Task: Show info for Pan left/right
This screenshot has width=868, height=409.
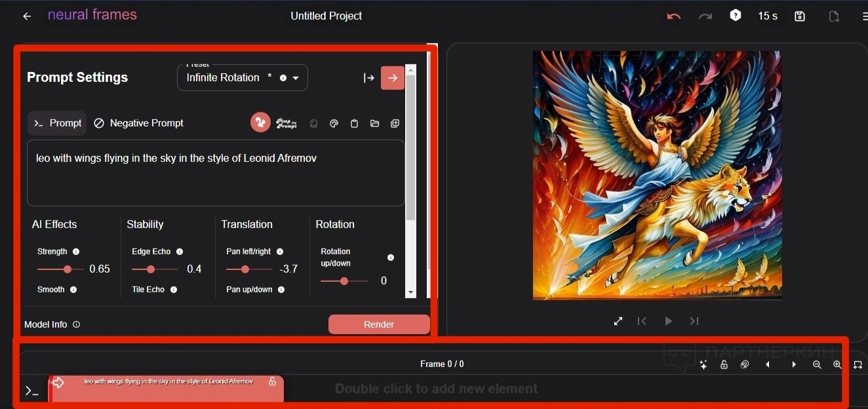Action: [x=280, y=252]
